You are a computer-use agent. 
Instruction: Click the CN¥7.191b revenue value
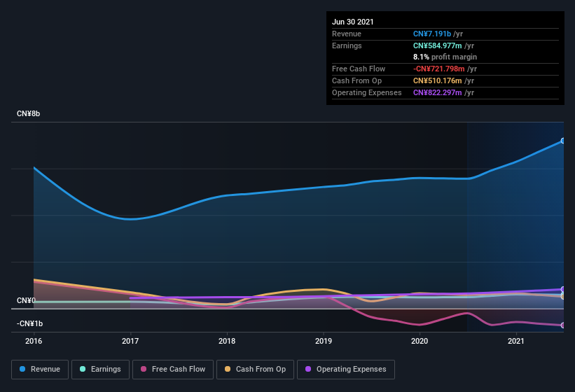pos(432,34)
